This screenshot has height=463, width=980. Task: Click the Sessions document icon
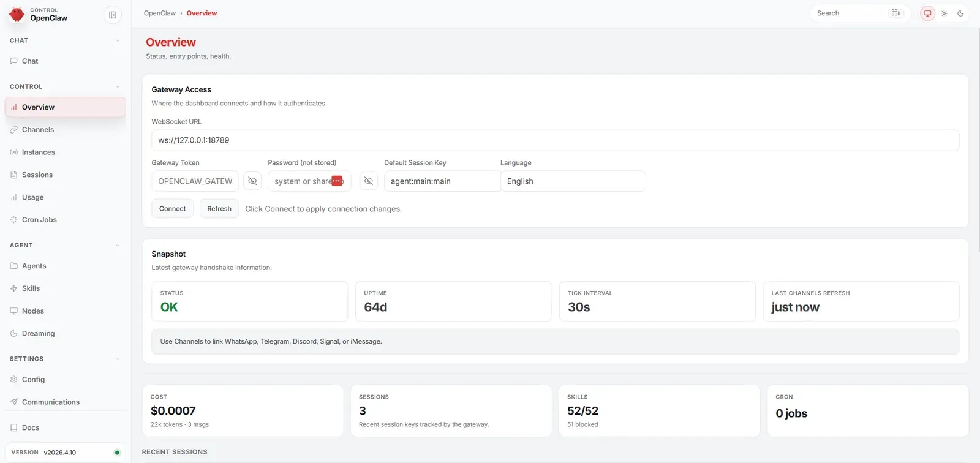13,175
